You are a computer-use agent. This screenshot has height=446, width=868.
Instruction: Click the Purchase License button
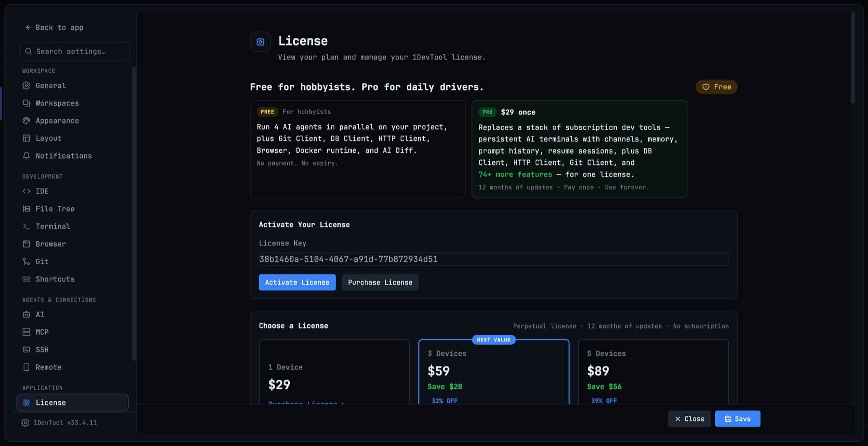(x=380, y=282)
